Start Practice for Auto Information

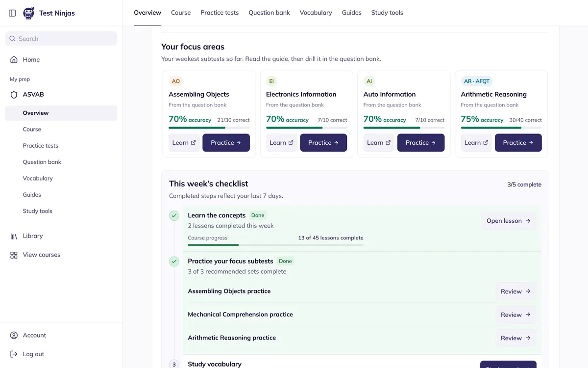421,143
